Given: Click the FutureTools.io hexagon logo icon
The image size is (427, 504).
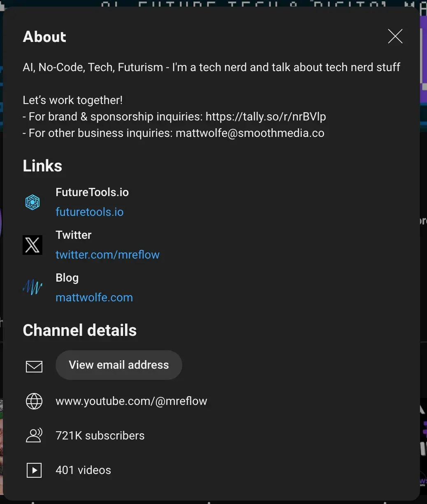Looking at the screenshot, I should (x=32, y=202).
